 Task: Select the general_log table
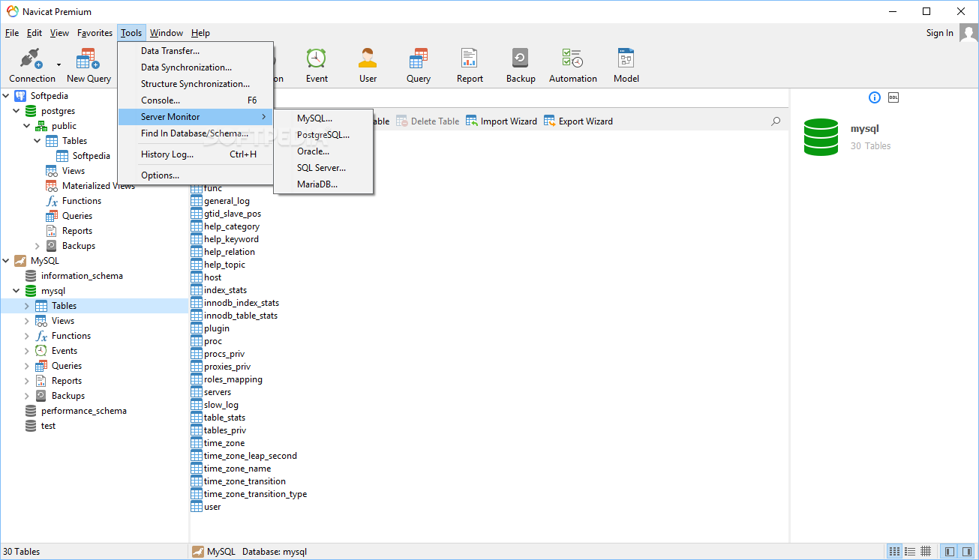click(221, 201)
